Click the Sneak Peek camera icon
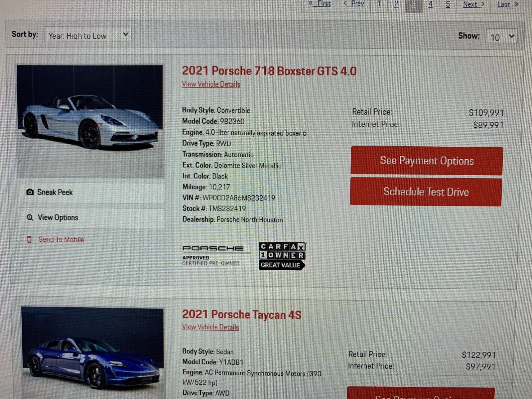 click(30, 192)
